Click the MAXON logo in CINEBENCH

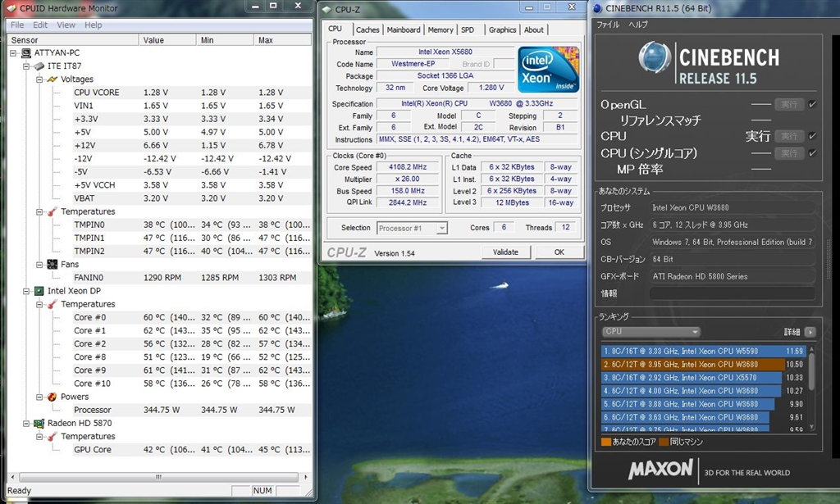coord(661,470)
